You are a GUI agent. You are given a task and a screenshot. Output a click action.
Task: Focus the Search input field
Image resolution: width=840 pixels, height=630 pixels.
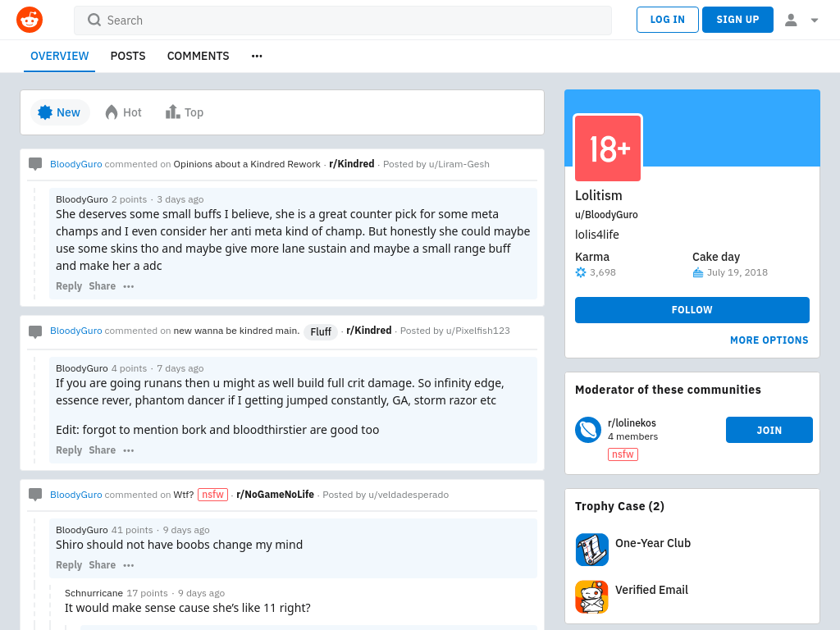343,21
